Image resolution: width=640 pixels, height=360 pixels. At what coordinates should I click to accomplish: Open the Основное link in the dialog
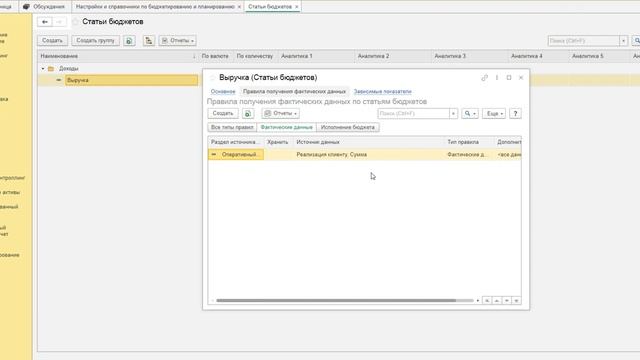click(x=223, y=91)
